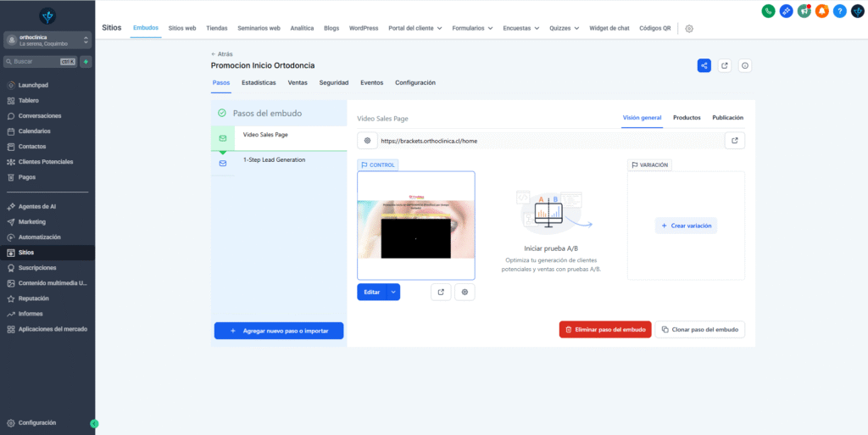Image resolution: width=868 pixels, height=435 pixels.
Task: Expand the orthoclinica account switcher
Action: tap(47, 41)
